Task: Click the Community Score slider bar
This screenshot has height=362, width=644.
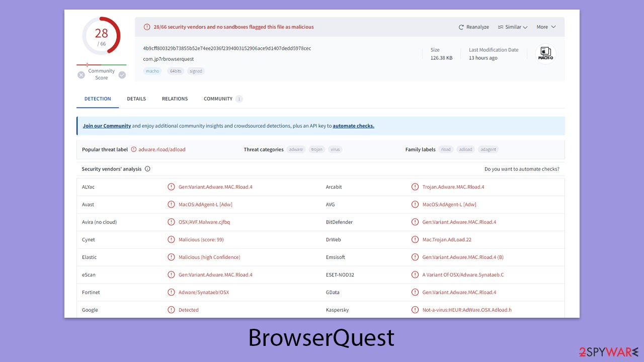Action: coord(101,65)
